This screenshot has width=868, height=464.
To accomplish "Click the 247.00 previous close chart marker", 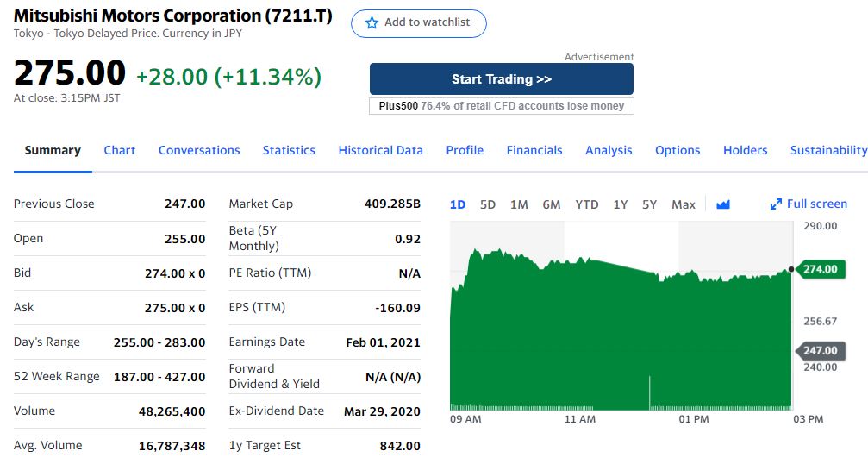I will click(x=820, y=350).
